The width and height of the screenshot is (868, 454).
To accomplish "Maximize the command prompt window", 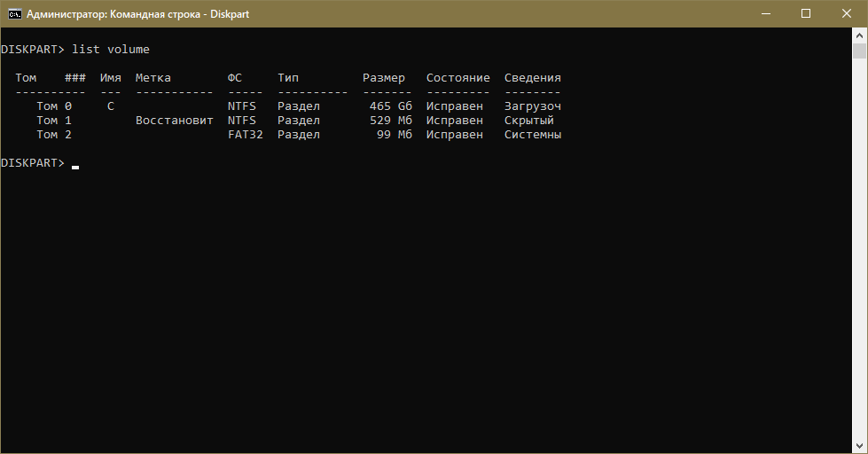I will [806, 13].
